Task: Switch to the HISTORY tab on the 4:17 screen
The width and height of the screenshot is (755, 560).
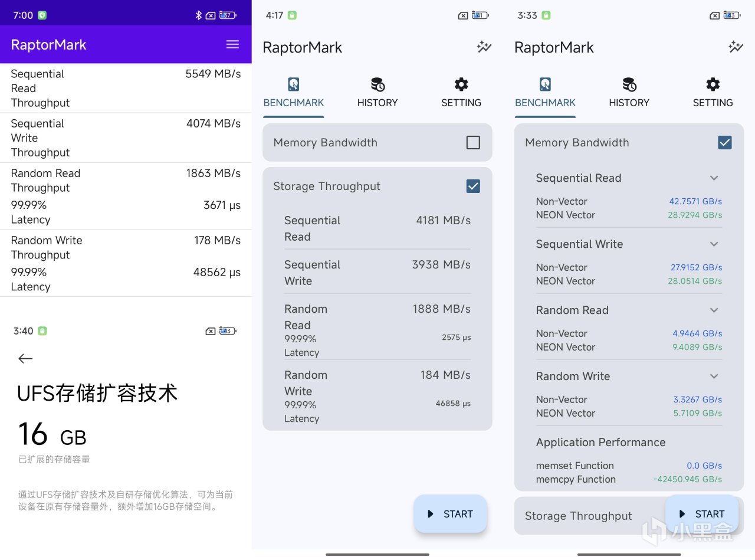Action: 377,93
